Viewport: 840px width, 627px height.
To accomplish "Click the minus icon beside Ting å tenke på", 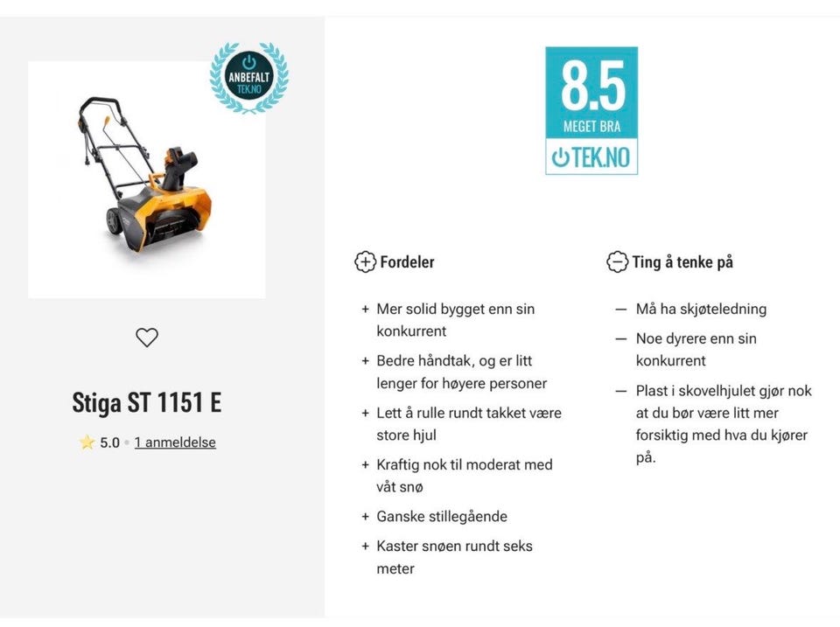I will [617, 261].
